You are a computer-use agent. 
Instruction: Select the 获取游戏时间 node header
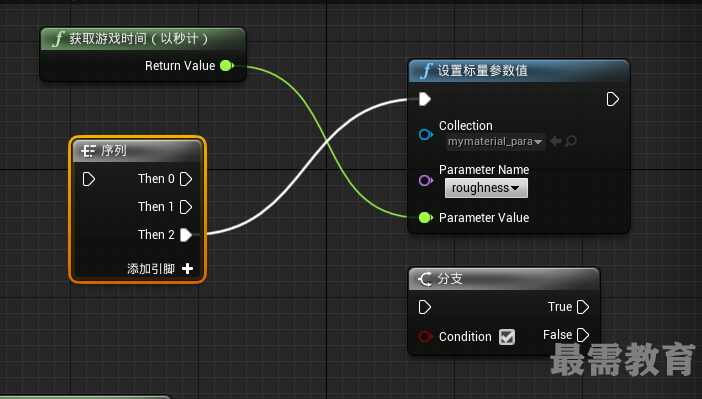point(143,39)
